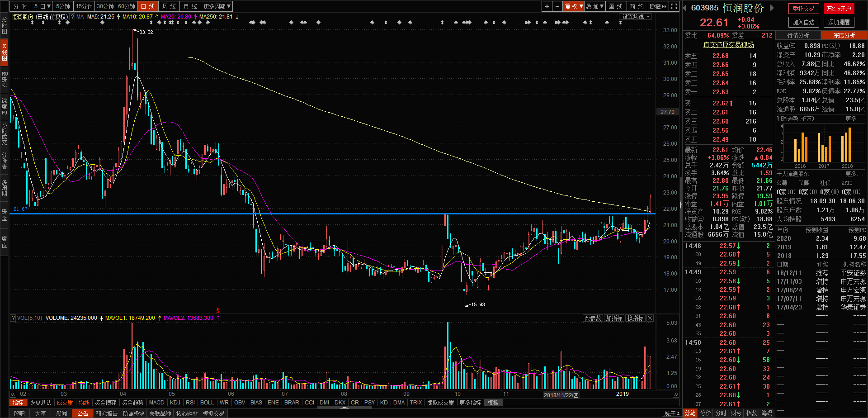Toggle 资金博弈 indicator
The image size is (868, 418).
click(x=105, y=403)
